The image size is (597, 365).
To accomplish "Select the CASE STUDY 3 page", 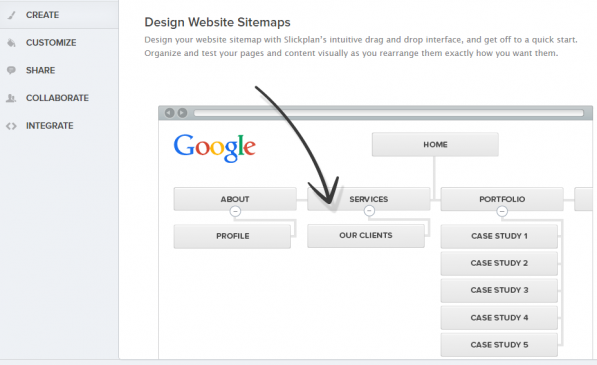I will pyautogui.click(x=499, y=290).
